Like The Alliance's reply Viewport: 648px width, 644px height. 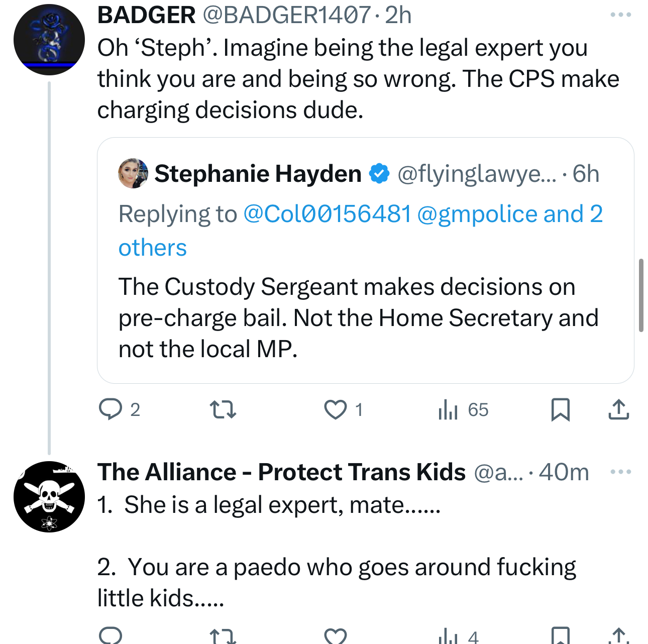335,636
